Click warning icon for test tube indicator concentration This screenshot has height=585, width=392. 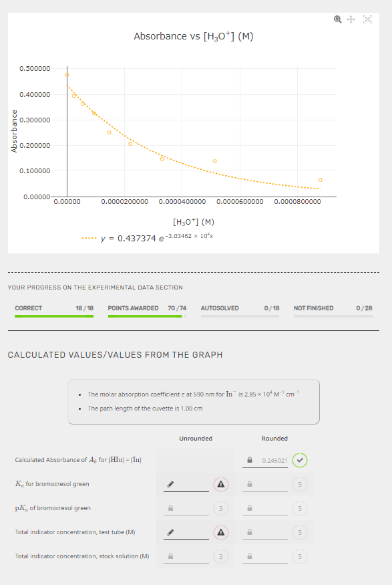coord(221,532)
